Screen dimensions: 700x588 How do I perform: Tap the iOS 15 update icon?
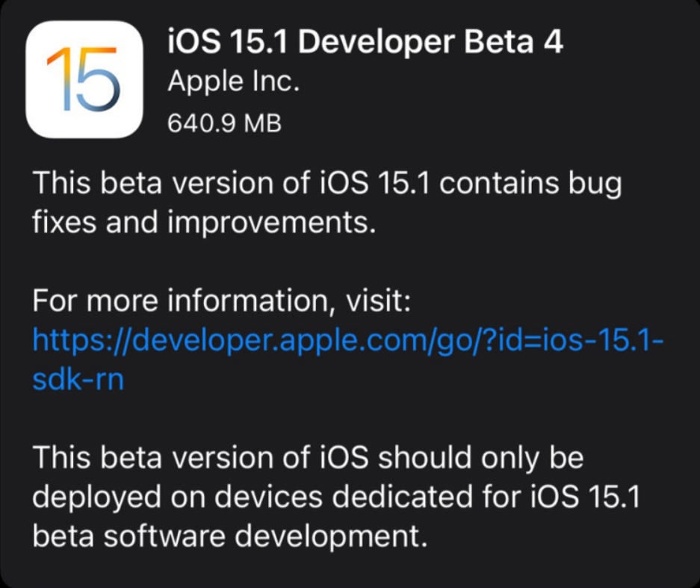click(84, 78)
